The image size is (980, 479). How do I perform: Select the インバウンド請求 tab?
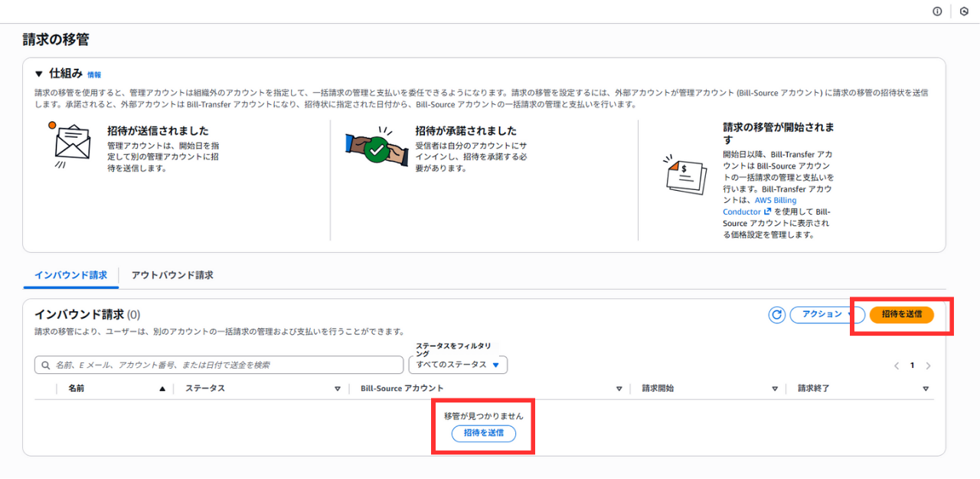coord(70,274)
